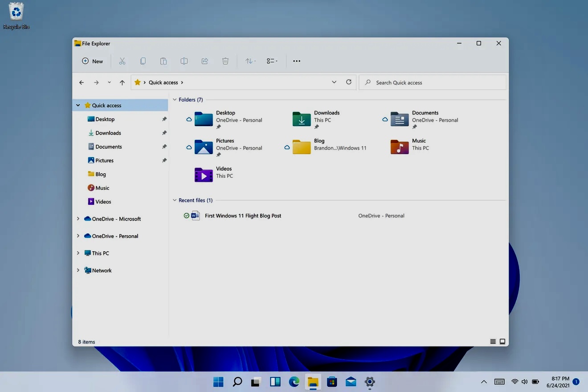Open Microsoft Store from taskbar
The width and height of the screenshot is (588, 392).
(x=332, y=382)
